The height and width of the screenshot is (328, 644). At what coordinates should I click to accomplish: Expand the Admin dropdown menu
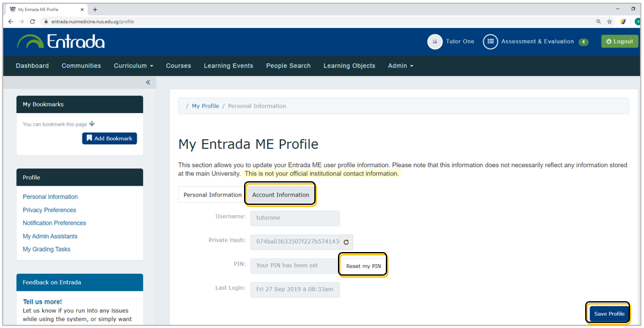pos(401,66)
